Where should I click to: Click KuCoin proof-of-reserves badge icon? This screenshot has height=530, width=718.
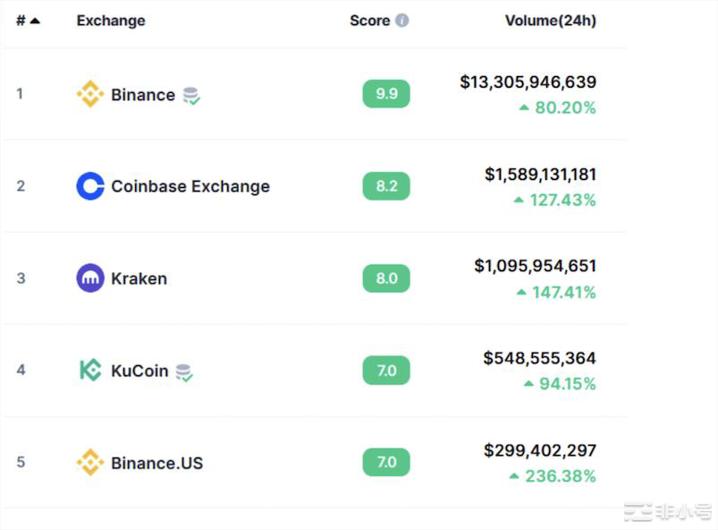tap(184, 372)
